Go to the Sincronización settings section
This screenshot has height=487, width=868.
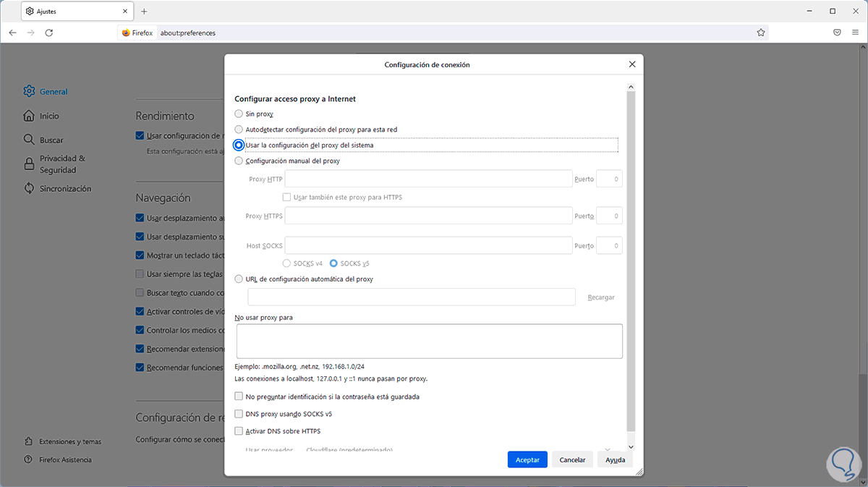tap(65, 189)
